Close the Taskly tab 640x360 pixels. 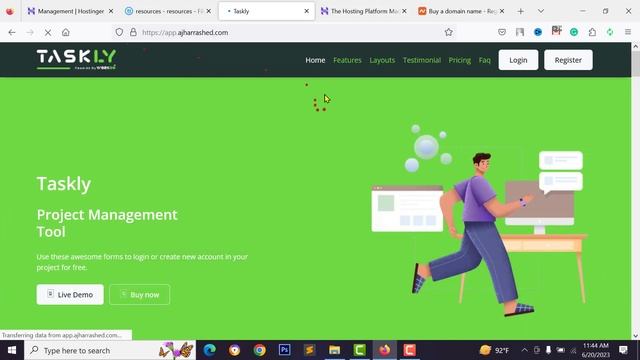coord(307,11)
